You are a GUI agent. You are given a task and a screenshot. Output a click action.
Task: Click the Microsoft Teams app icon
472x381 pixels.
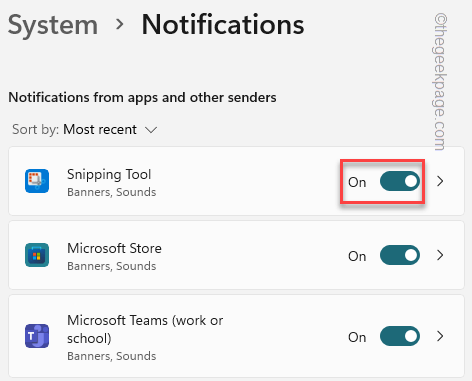[x=37, y=336]
